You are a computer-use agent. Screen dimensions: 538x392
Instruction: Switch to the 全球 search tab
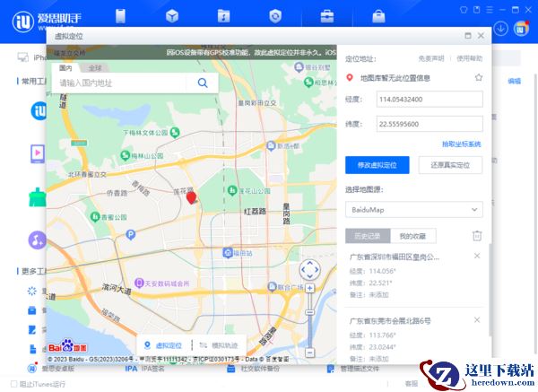click(95, 68)
